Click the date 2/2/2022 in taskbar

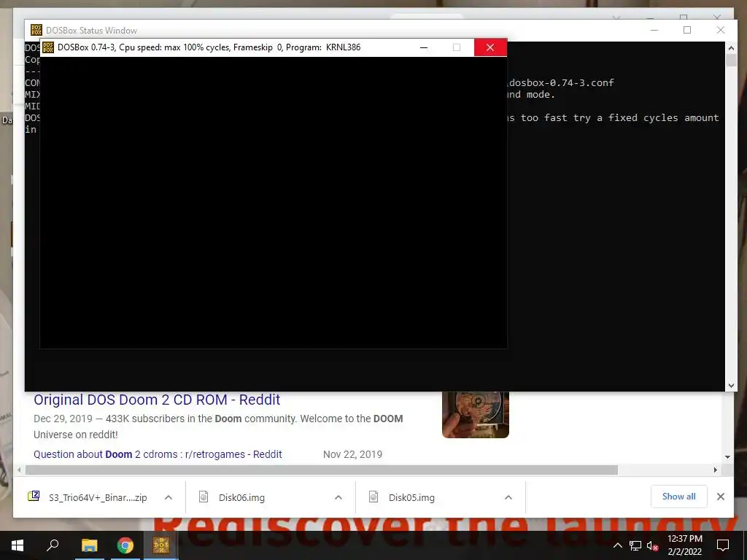click(684, 552)
